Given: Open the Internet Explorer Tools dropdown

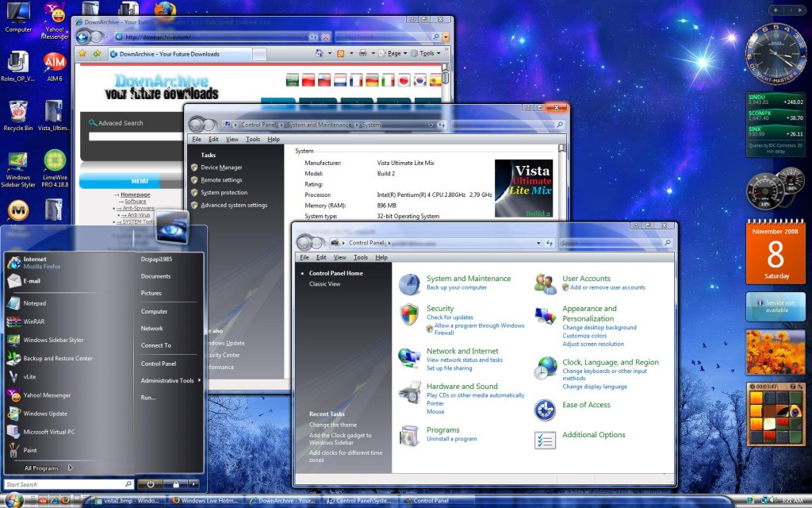Looking at the screenshot, I should [429, 53].
